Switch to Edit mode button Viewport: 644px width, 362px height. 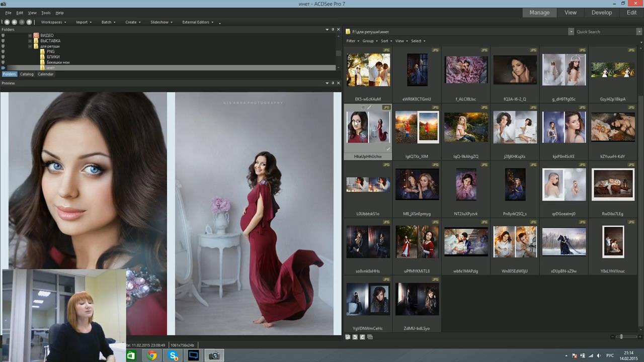pos(631,13)
